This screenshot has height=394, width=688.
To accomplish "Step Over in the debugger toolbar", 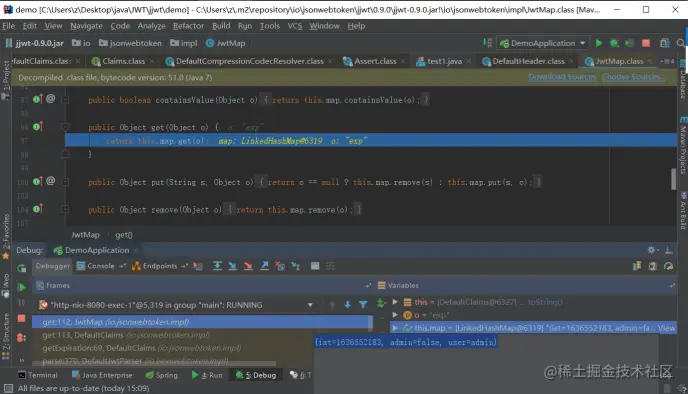I will (x=217, y=266).
